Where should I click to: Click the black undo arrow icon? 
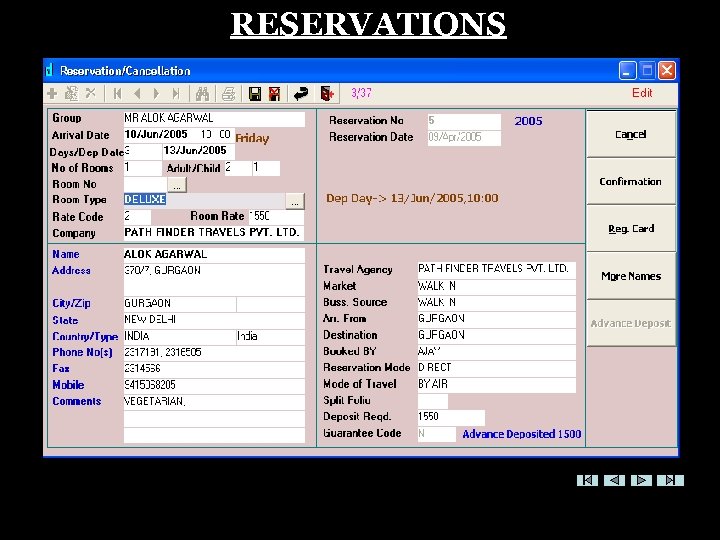[x=301, y=94]
